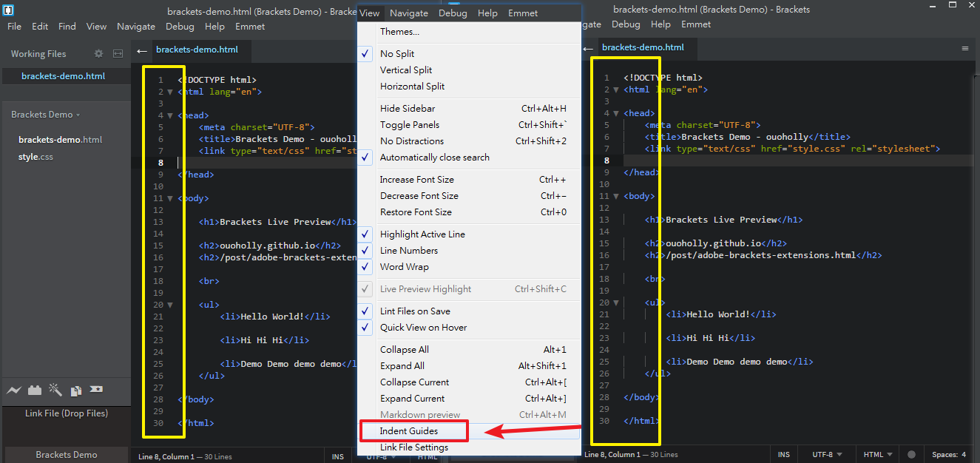The image size is (980, 463).
Task: Click the copy files icon in sidebar
Action: point(75,391)
